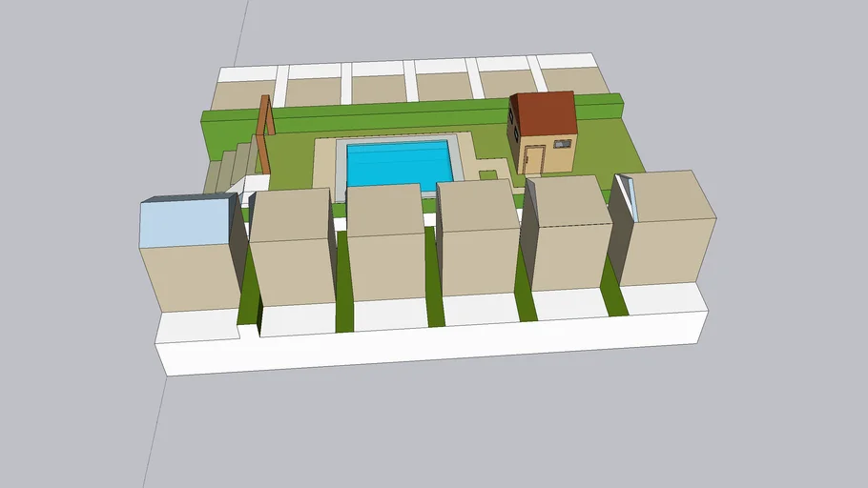This screenshot has height=488, width=868.
Task: Click the leftmost tan plot in the back row
Action: pyautogui.click(x=242, y=95)
